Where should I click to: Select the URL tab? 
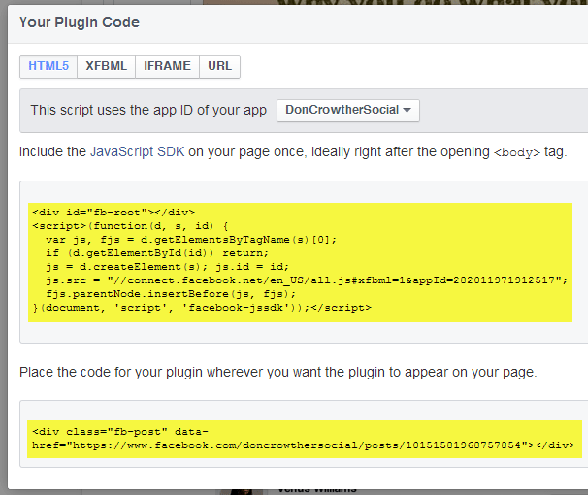(220, 66)
